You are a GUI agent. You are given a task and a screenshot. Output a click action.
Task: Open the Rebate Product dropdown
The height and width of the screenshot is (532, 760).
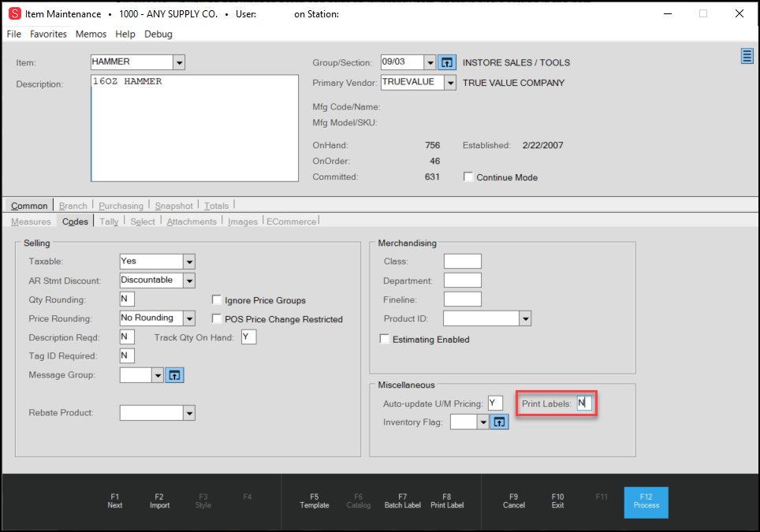pos(189,413)
